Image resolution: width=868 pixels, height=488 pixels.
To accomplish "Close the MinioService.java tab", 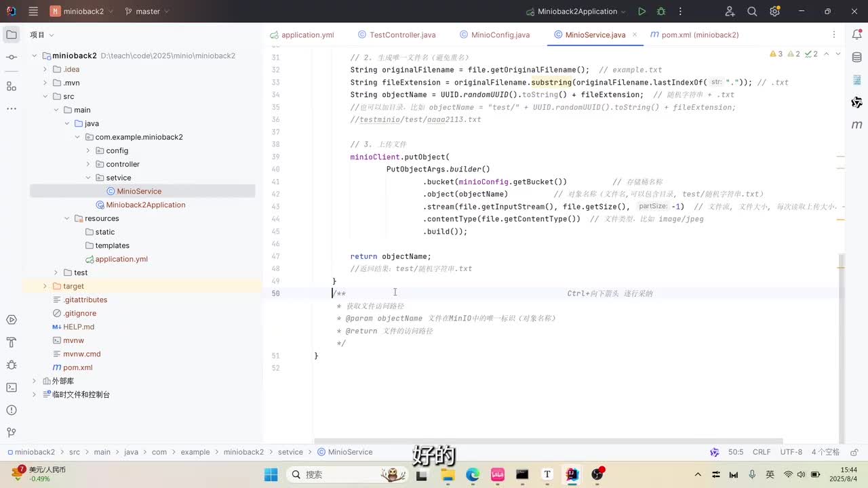I will tap(635, 35).
